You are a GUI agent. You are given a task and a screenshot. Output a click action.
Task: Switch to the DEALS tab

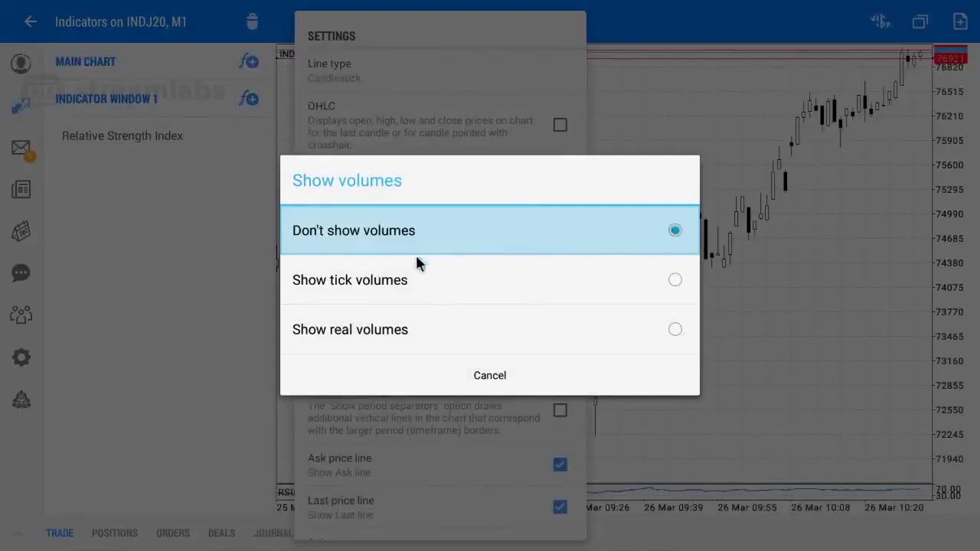click(x=222, y=533)
